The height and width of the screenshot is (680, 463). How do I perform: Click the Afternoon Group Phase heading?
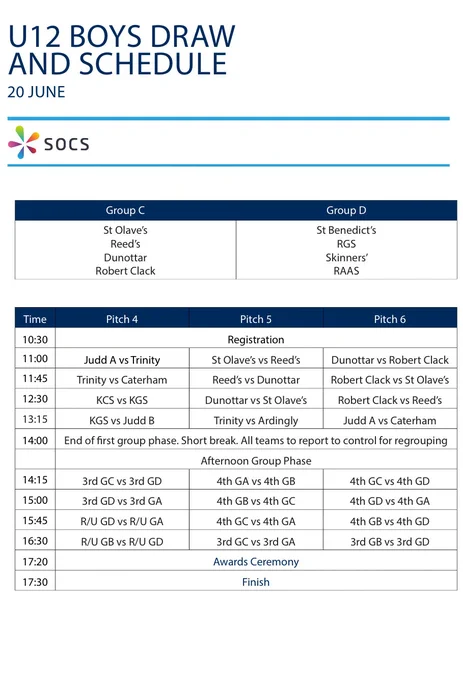[x=256, y=461]
